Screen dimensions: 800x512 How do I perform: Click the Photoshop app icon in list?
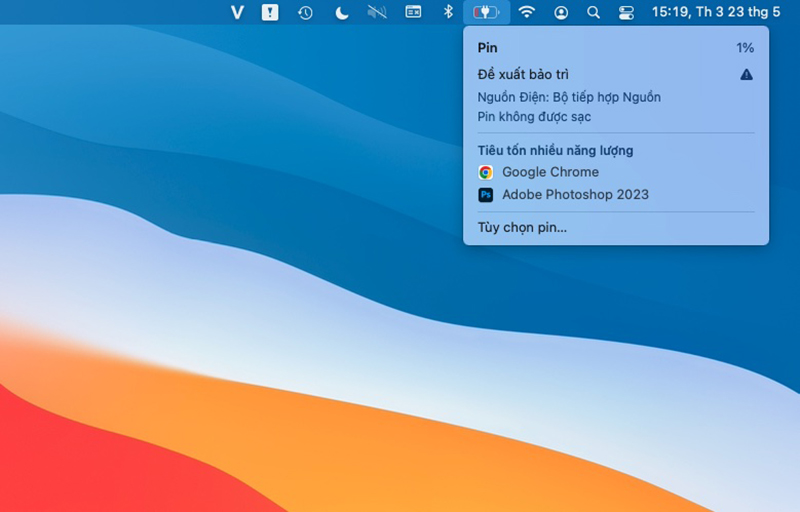486,195
